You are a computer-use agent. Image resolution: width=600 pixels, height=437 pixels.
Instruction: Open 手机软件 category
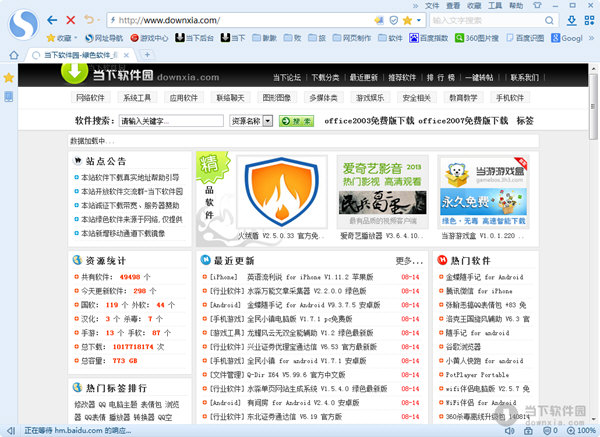tap(510, 98)
